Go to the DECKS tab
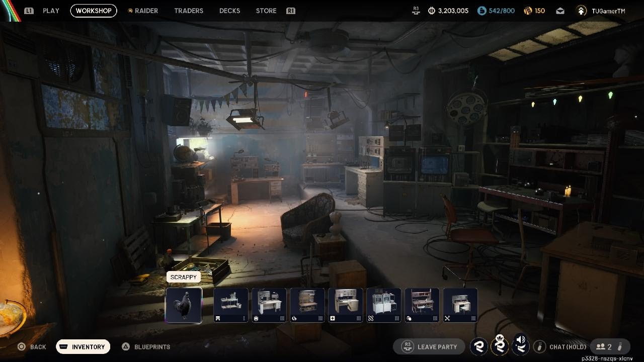644x362 pixels. (x=229, y=11)
